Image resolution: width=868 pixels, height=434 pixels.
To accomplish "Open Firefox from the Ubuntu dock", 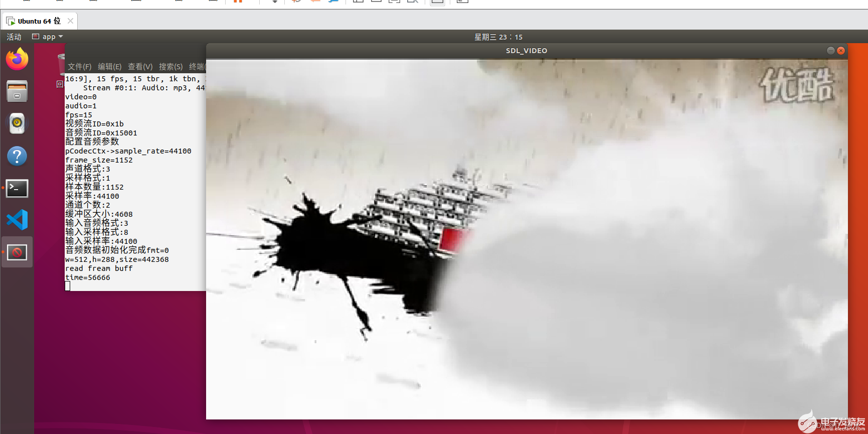I will click(x=17, y=59).
